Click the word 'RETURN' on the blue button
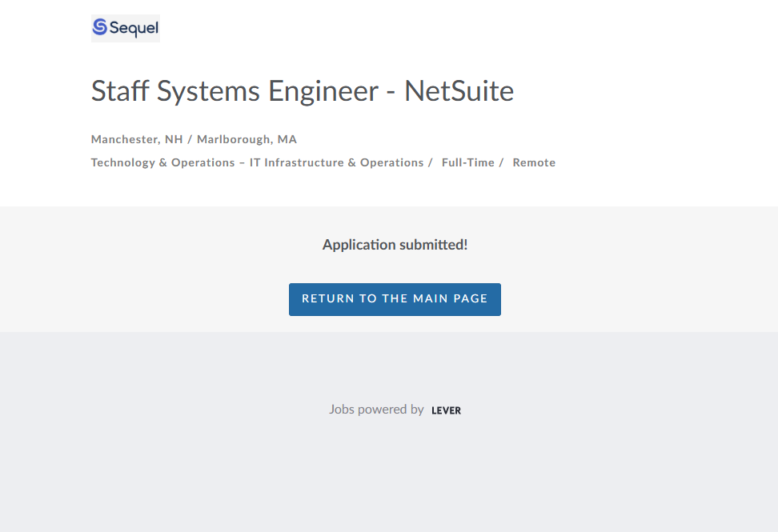Screen dimensions: 778x532 coord(328,298)
